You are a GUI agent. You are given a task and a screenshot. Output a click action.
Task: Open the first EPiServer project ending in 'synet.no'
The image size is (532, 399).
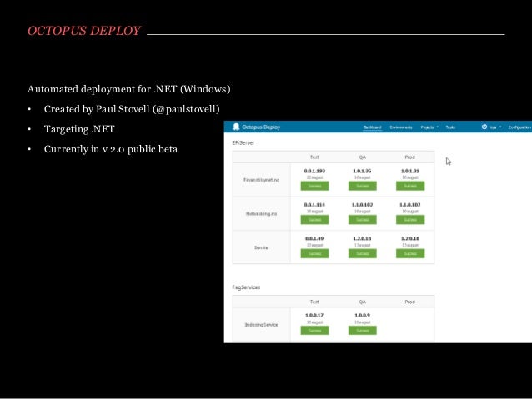261,180
